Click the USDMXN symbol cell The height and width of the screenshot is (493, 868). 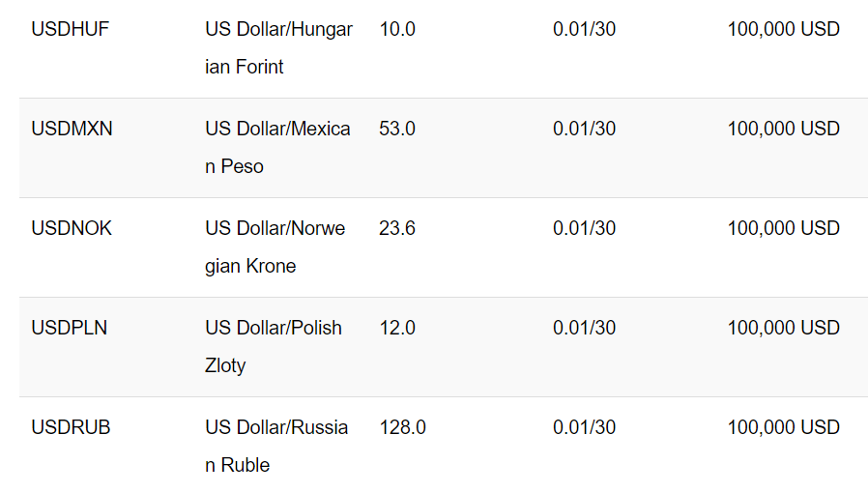72,129
